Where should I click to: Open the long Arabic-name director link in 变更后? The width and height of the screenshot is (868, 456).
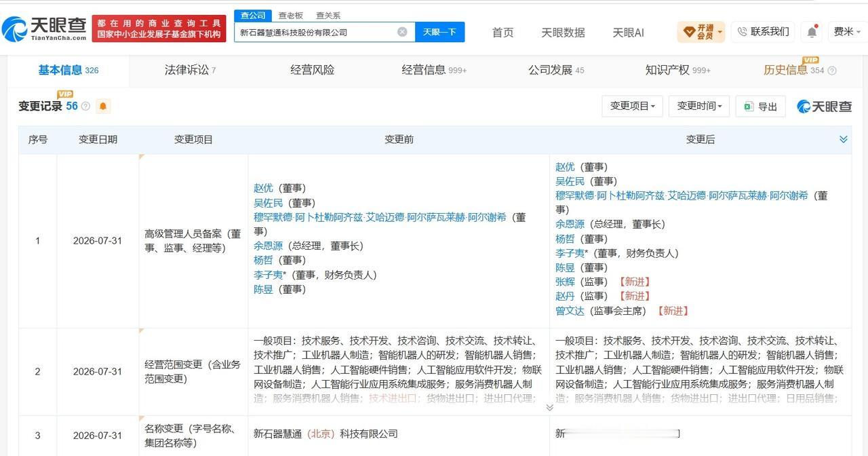[x=682, y=195]
